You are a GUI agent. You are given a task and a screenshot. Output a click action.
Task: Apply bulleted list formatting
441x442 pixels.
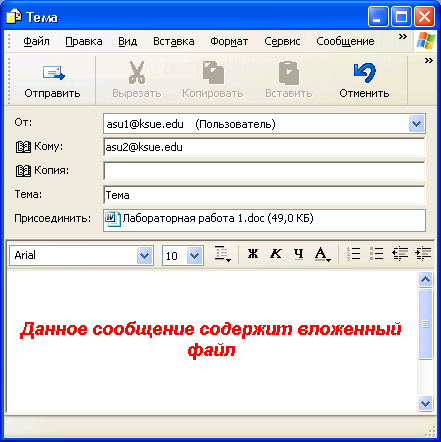pos(377,254)
